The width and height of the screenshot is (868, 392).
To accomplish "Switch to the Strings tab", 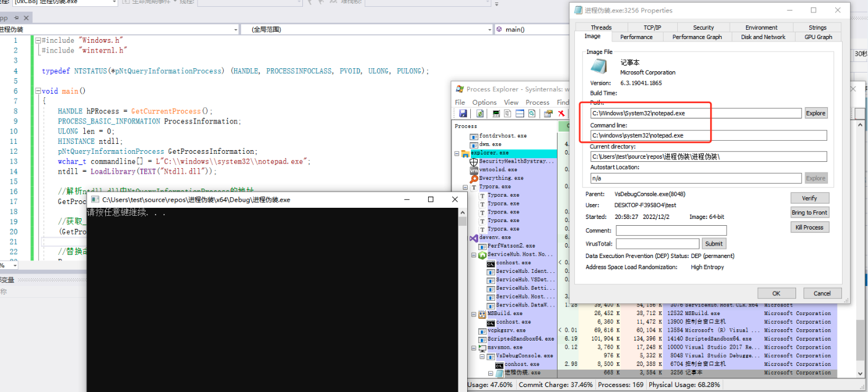I will 817,27.
